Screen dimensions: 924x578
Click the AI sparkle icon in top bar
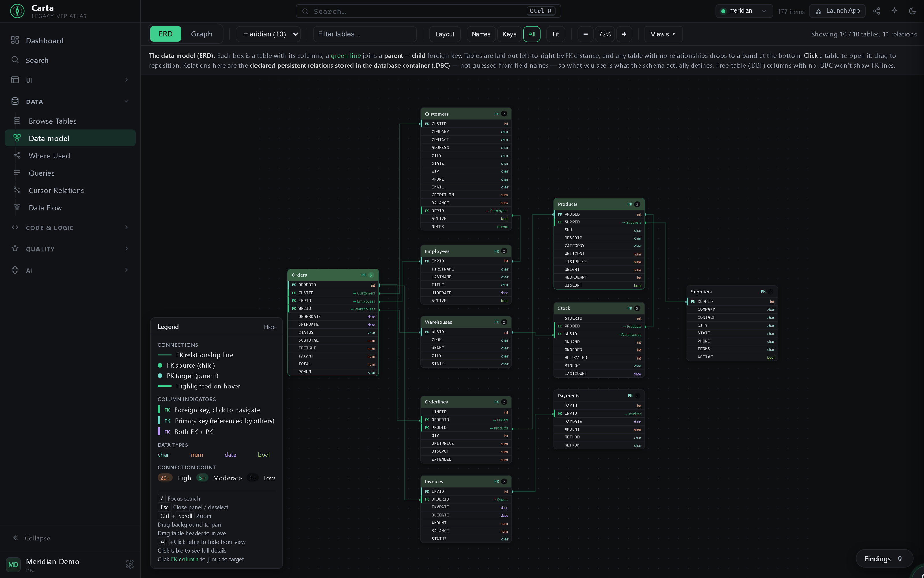coord(895,11)
